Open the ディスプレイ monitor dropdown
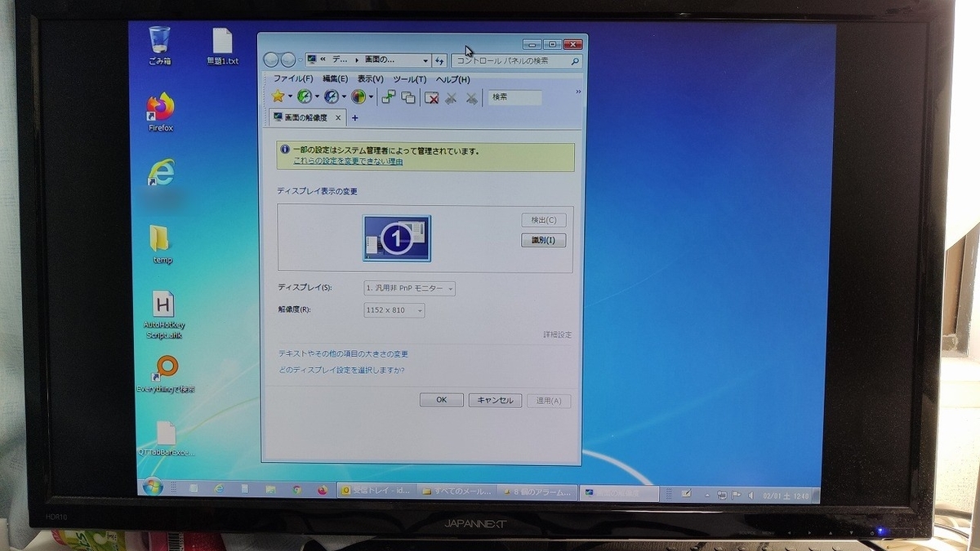Image resolution: width=980 pixels, height=551 pixels. tap(409, 288)
